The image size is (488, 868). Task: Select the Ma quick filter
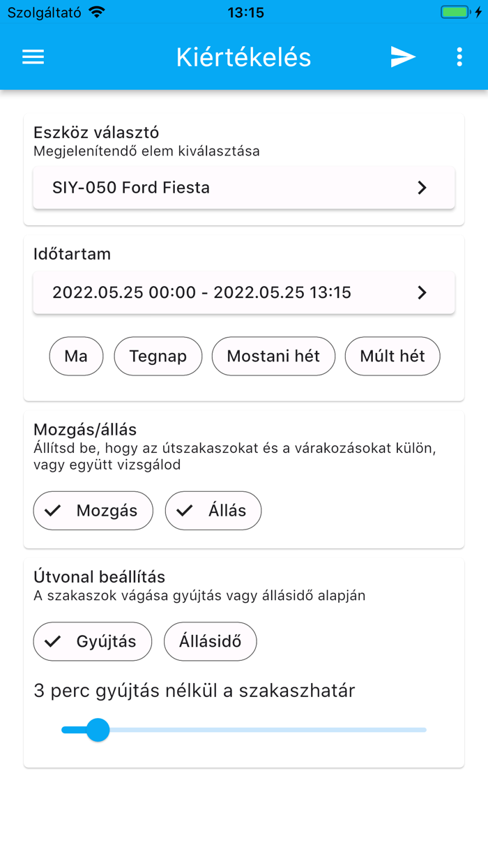click(76, 356)
